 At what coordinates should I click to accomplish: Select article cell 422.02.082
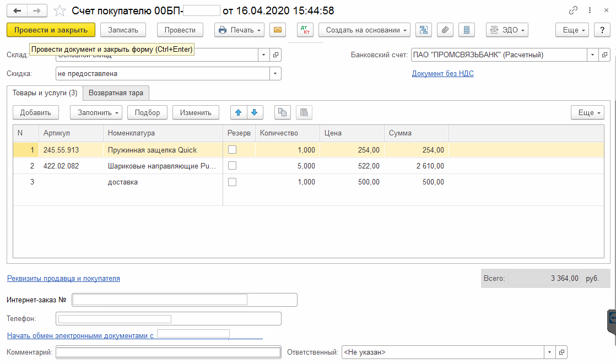[71, 166]
